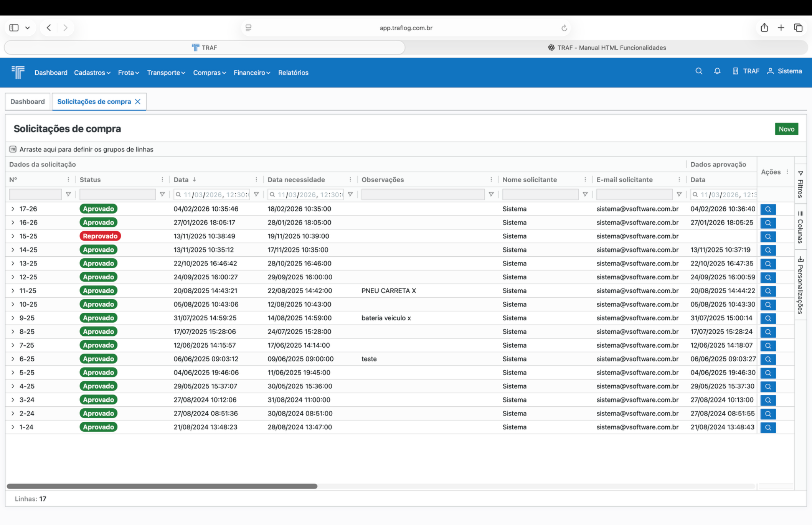Click the TRAF logo in the blue header

click(x=18, y=72)
